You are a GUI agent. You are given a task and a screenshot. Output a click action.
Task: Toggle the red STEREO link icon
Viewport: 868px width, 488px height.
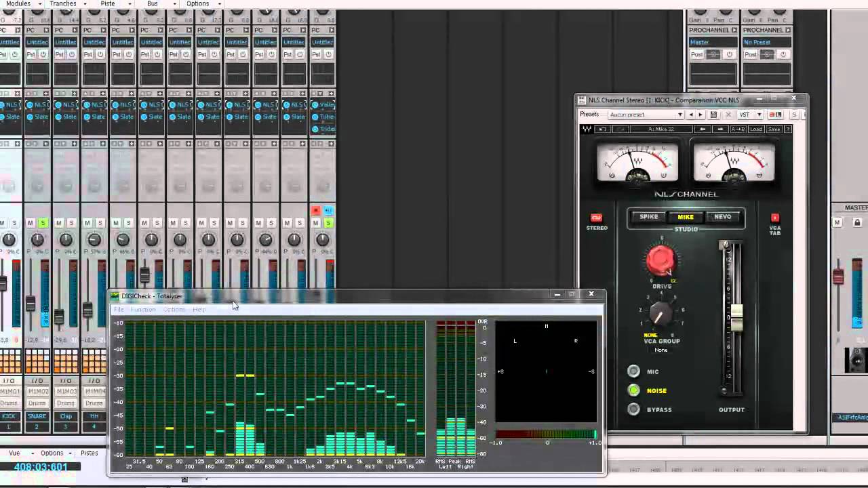coord(596,218)
